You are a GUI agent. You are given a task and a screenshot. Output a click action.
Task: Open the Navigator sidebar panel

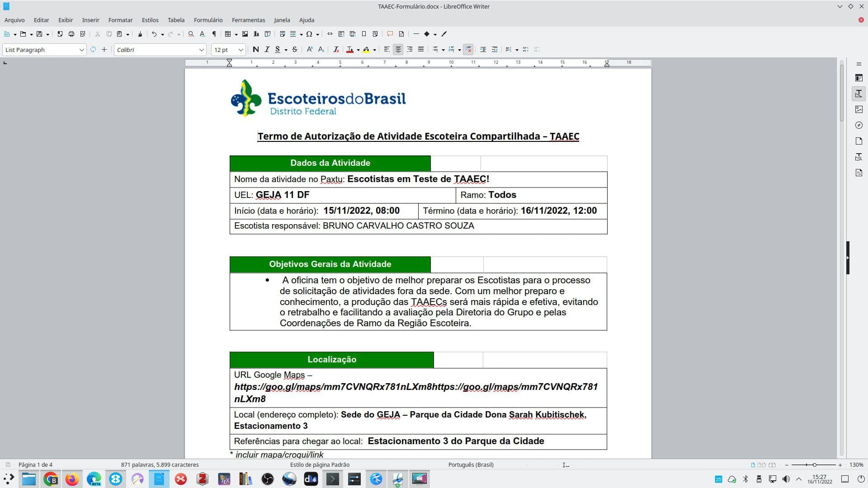point(859,125)
